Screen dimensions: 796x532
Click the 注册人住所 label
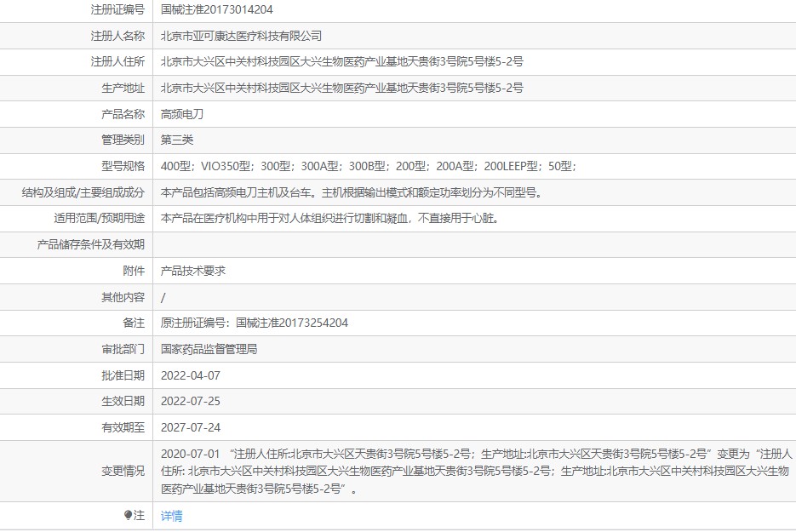pos(117,62)
